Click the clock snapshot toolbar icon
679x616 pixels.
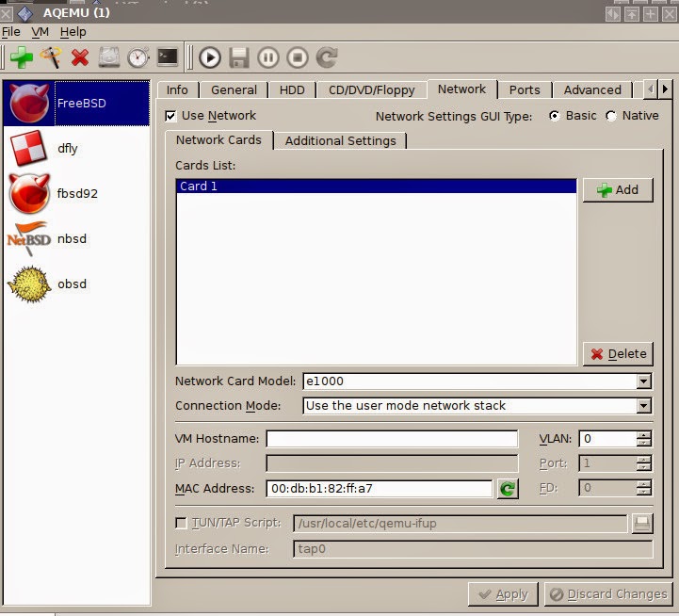(x=138, y=57)
